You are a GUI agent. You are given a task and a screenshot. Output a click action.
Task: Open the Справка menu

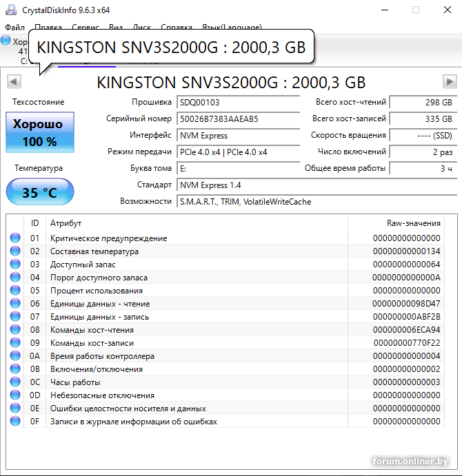pos(177,28)
